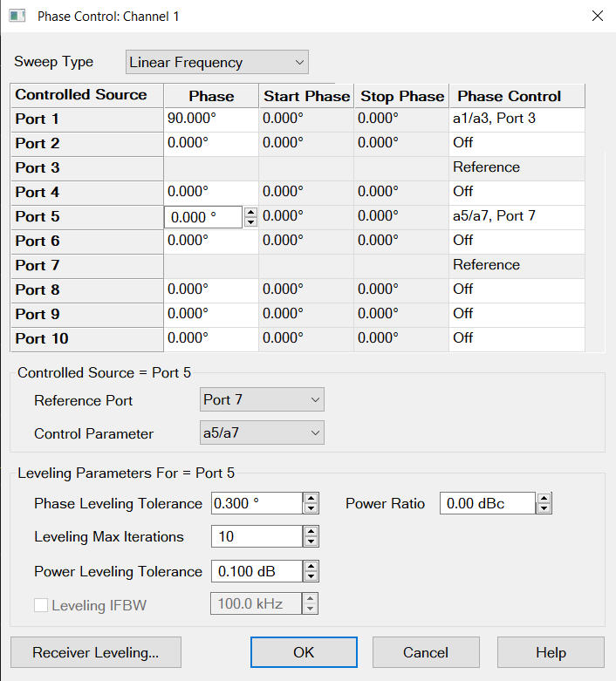Click the Cancel button
The width and height of the screenshot is (616, 681).
click(426, 652)
